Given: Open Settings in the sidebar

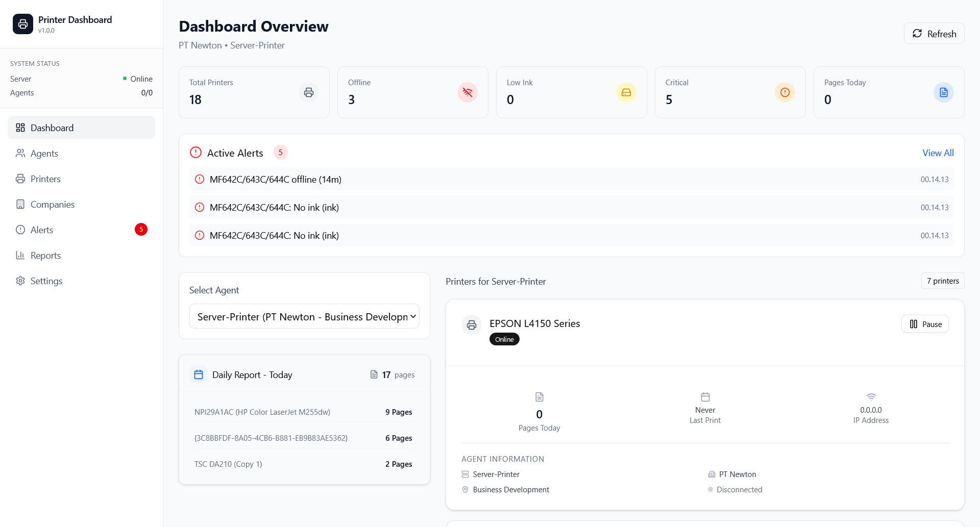Looking at the screenshot, I should (x=46, y=281).
